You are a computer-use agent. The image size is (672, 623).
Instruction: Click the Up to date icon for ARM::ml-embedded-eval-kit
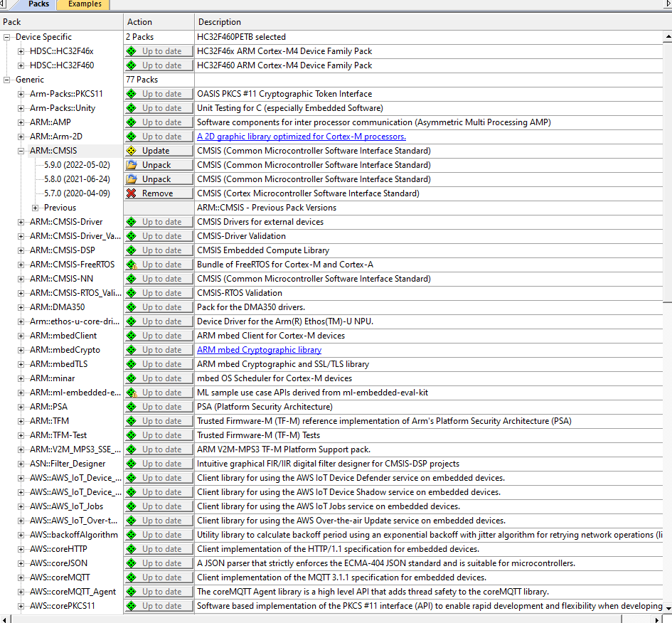coord(132,392)
